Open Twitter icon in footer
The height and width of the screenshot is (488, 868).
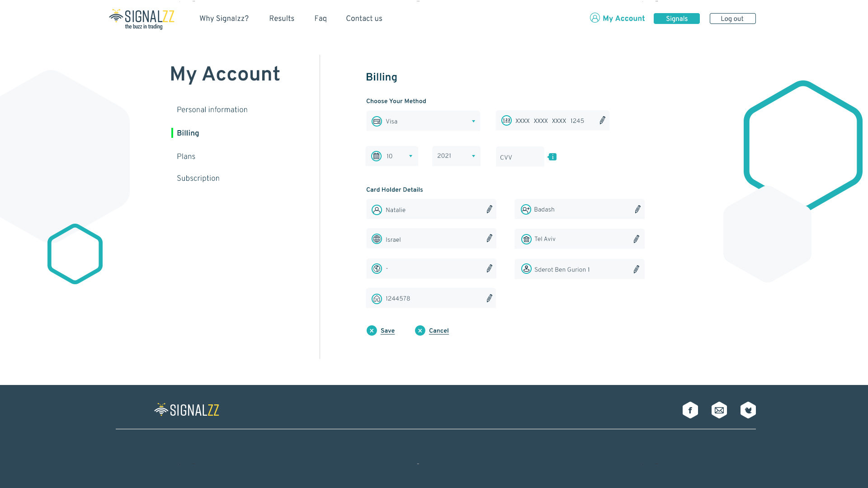pos(748,410)
